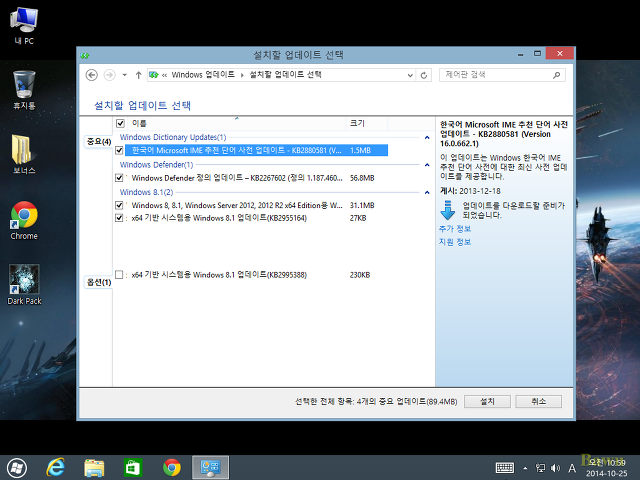The height and width of the screenshot is (480, 640).
Task: Click the volume speaker tray icon
Action: (555, 468)
